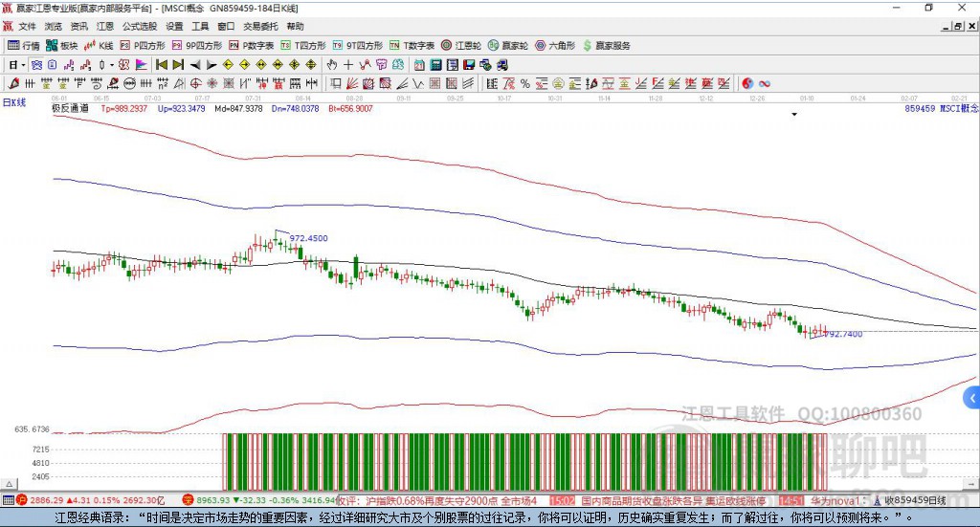Open the 日K线 period label
Screen dimensions: 980x527
(x=14, y=101)
